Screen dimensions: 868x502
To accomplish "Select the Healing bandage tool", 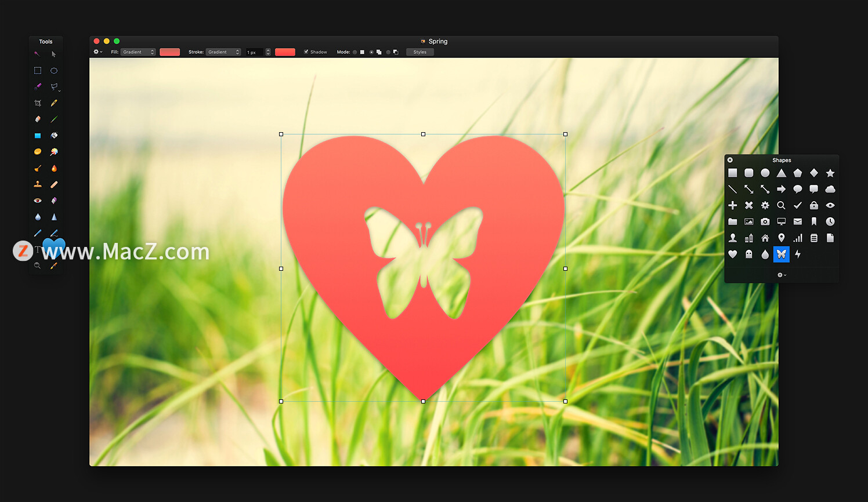I will [x=54, y=184].
